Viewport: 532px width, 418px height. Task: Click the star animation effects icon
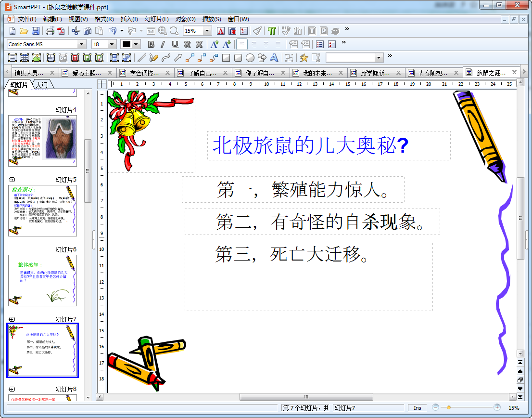tap(304, 58)
